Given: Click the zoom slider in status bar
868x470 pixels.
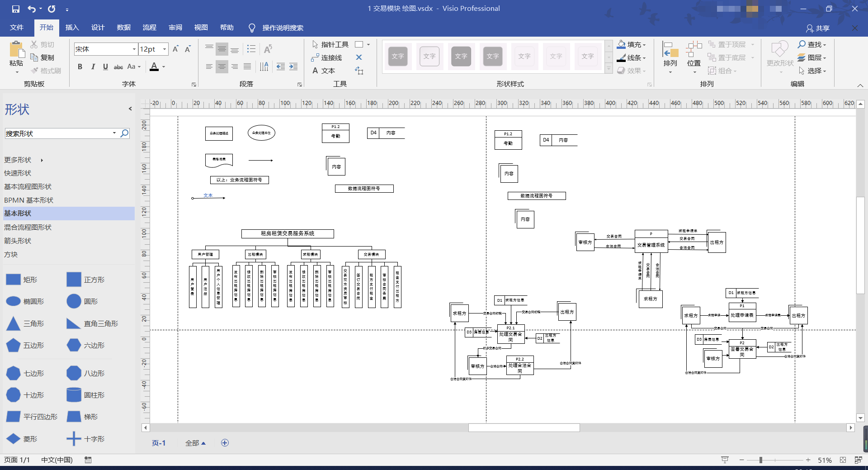Looking at the screenshot, I should (x=761, y=460).
